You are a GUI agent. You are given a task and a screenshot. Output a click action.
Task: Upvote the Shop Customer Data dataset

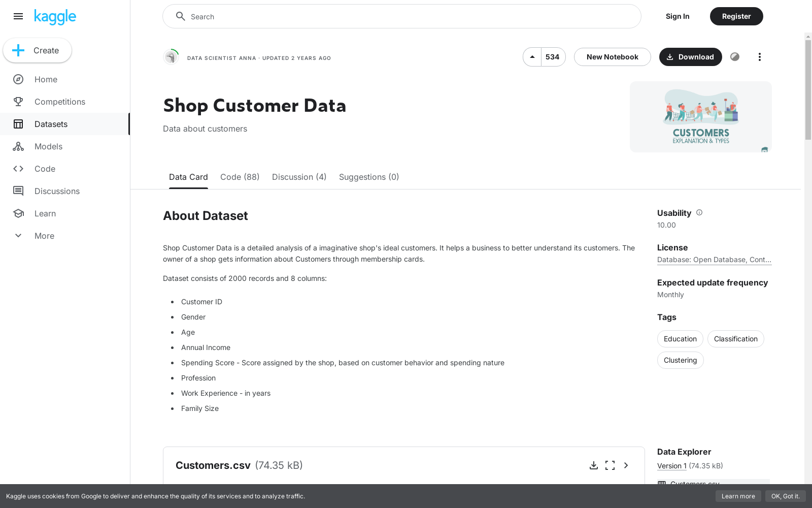pos(532,57)
